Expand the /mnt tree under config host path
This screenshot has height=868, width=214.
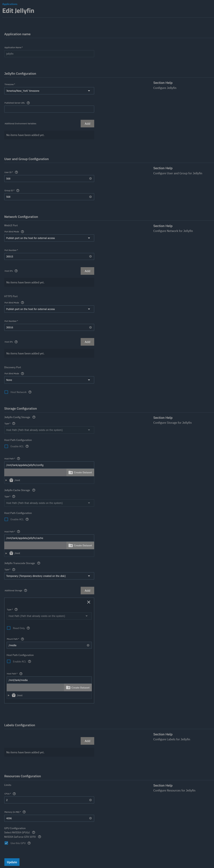click(6, 480)
